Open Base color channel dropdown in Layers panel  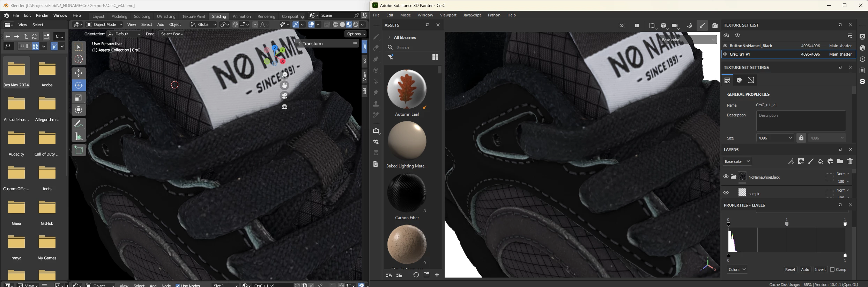pyautogui.click(x=737, y=161)
